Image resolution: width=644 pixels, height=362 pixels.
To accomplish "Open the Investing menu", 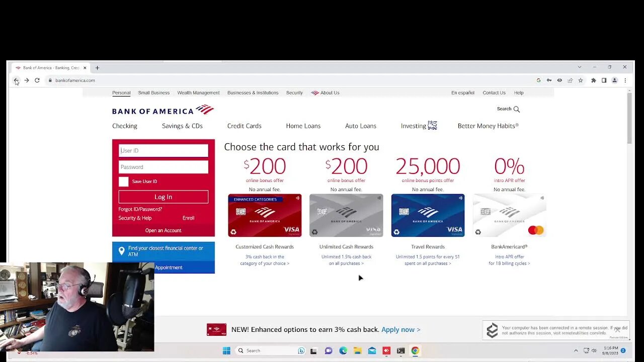I will (419, 126).
